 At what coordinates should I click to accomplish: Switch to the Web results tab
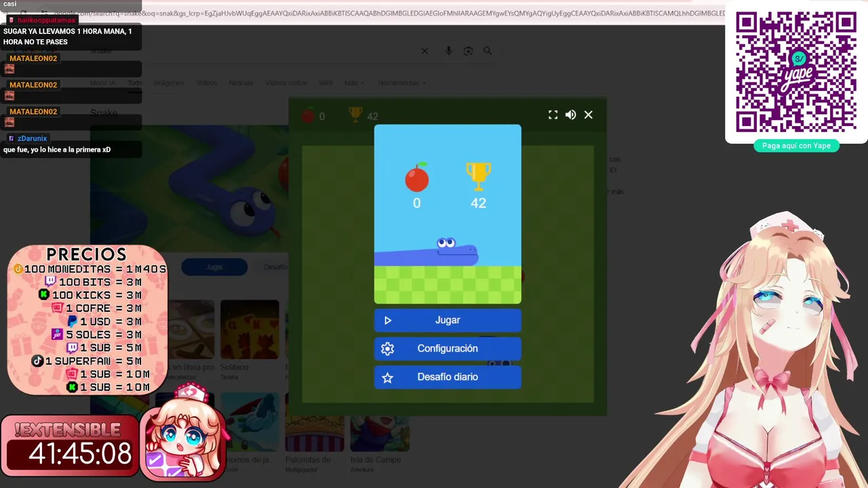325,83
